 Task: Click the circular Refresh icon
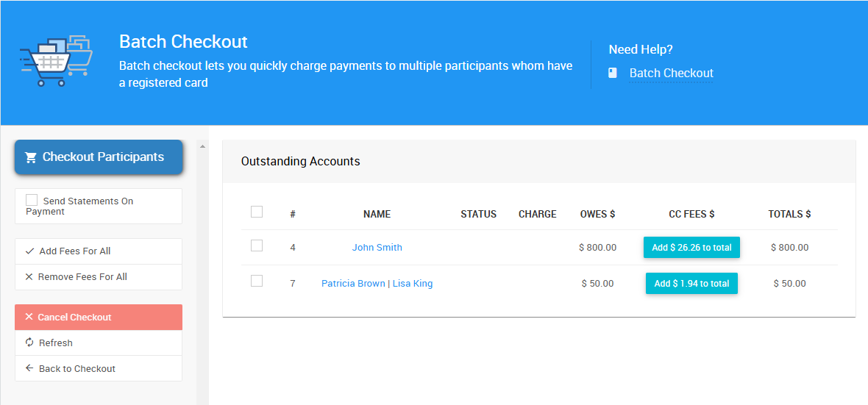tap(29, 343)
